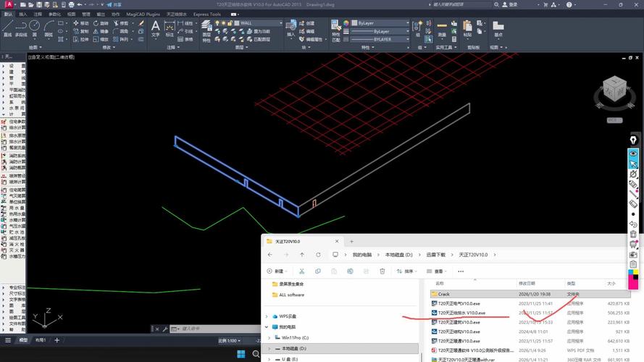Click the Share (共享) button in AutoCAD title bar
The height and width of the screenshot is (362, 644).
[114, 4]
